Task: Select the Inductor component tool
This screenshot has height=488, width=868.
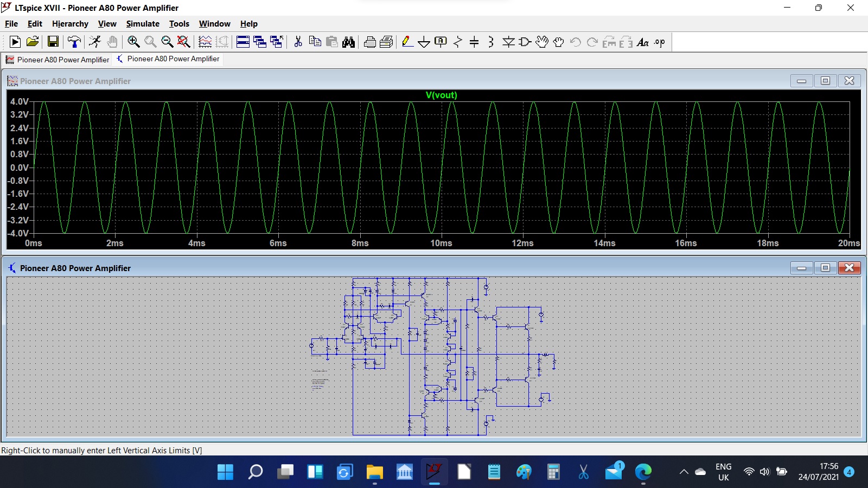Action: 491,42
